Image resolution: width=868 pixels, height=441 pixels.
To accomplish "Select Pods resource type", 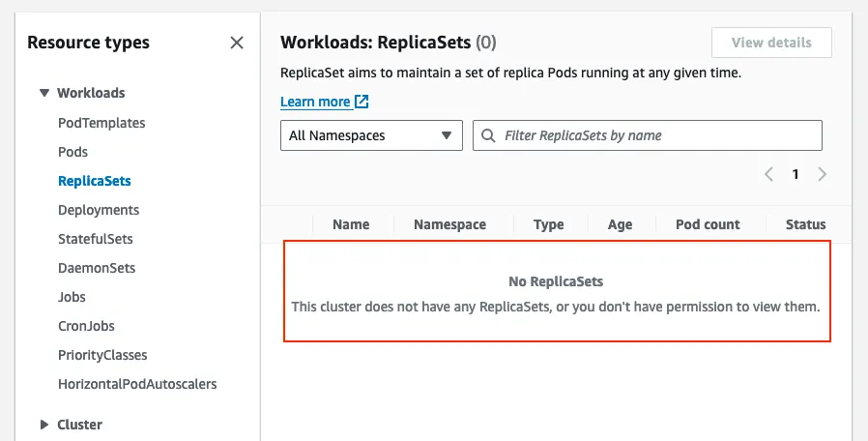I will point(72,152).
